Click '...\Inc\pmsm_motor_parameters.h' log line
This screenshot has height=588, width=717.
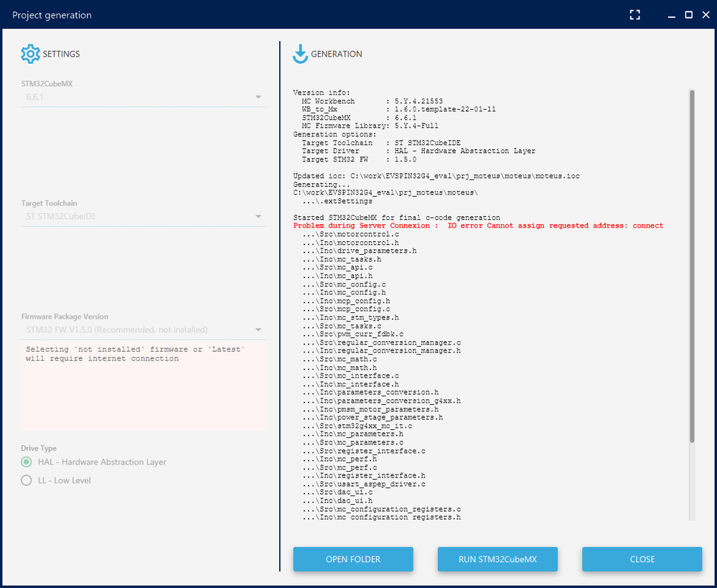tap(370, 409)
